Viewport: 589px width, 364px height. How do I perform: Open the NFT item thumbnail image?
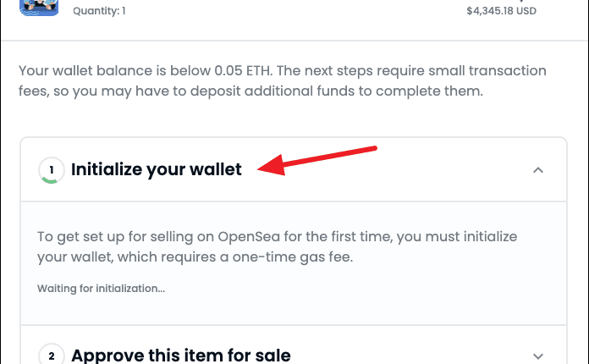(39, 10)
